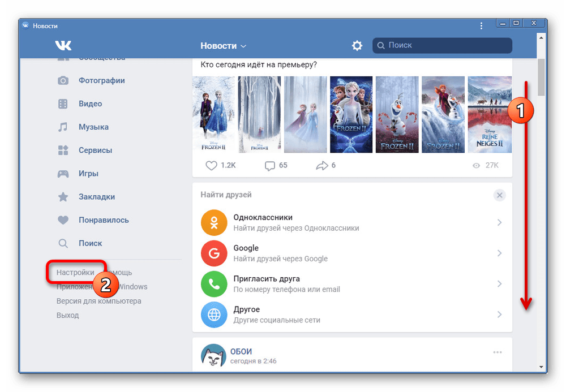
Task: Open the three-dot menu in title bar
Action: (481, 26)
